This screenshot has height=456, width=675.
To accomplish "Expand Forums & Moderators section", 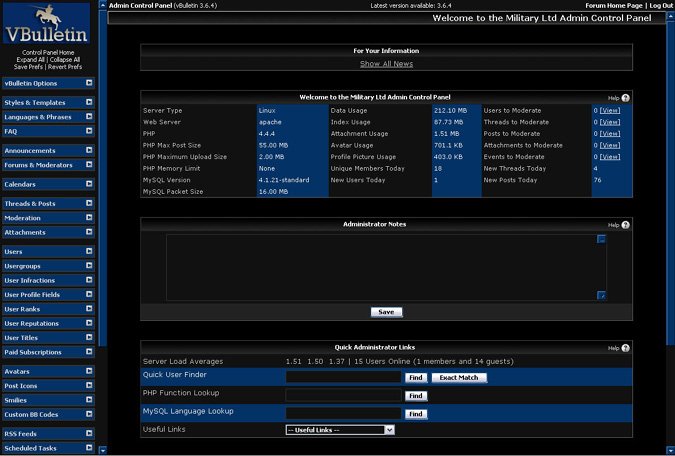I will tap(89, 164).
